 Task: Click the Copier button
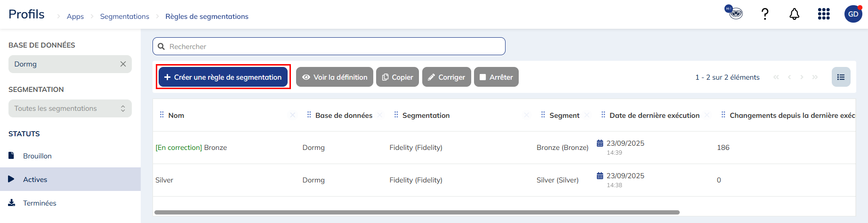(x=398, y=77)
